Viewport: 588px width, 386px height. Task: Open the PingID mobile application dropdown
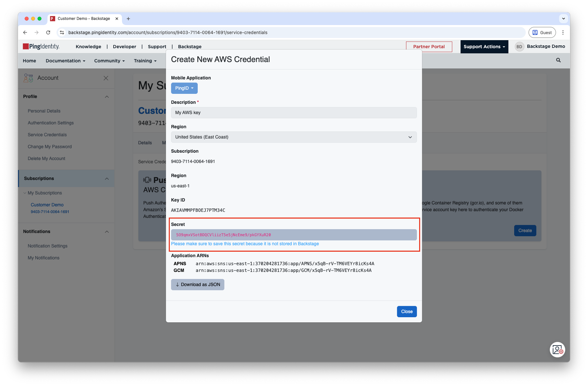(x=184, y=88)
